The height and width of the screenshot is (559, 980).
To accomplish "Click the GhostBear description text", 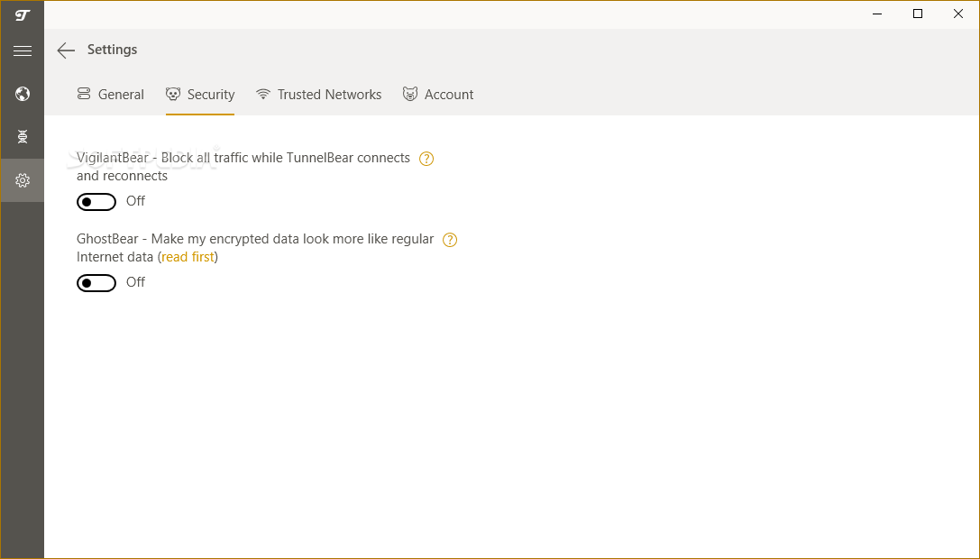I will pyautogui.click(x=255, y=248).
